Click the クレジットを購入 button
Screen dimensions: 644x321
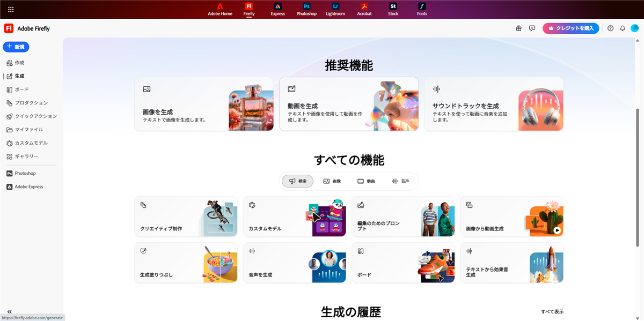570,28
